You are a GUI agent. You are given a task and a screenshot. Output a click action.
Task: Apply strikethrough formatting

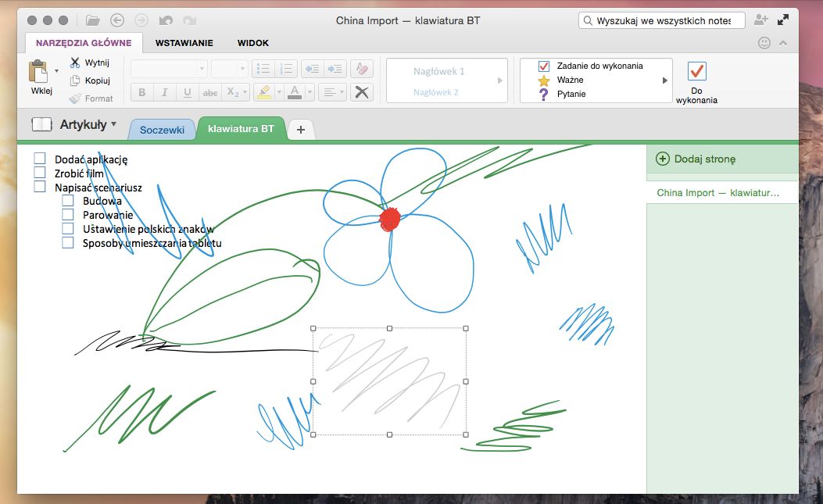210,92
